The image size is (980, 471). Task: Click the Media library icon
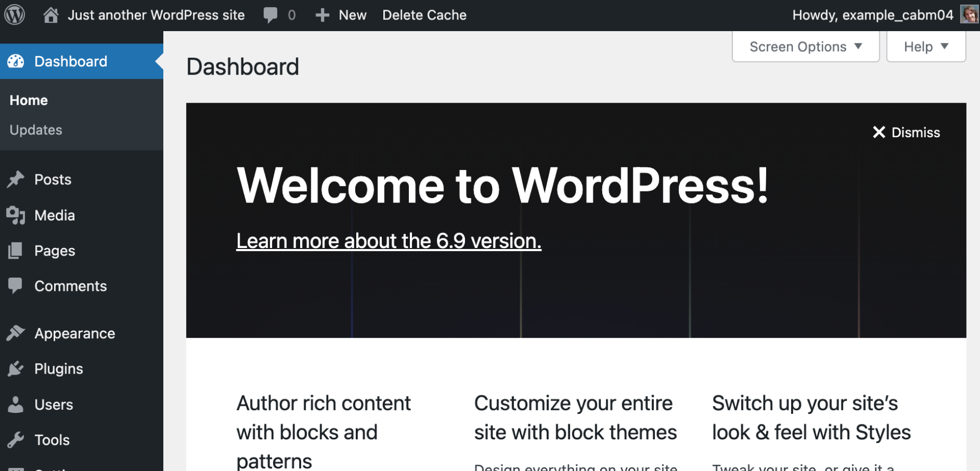[16, 215]
